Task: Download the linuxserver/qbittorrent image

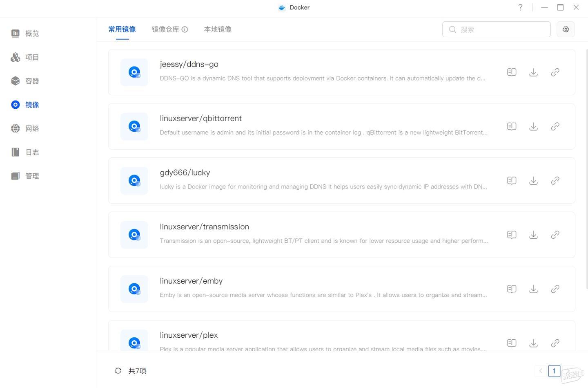Action: (x=533, y=126)
